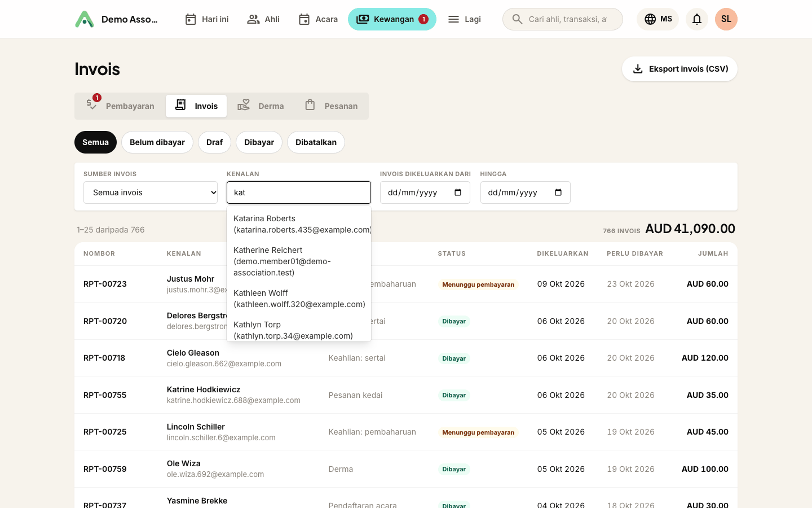The width and height of the screenshot is (812, 508).
Task: Select the Invois tab
Action: 196,106
